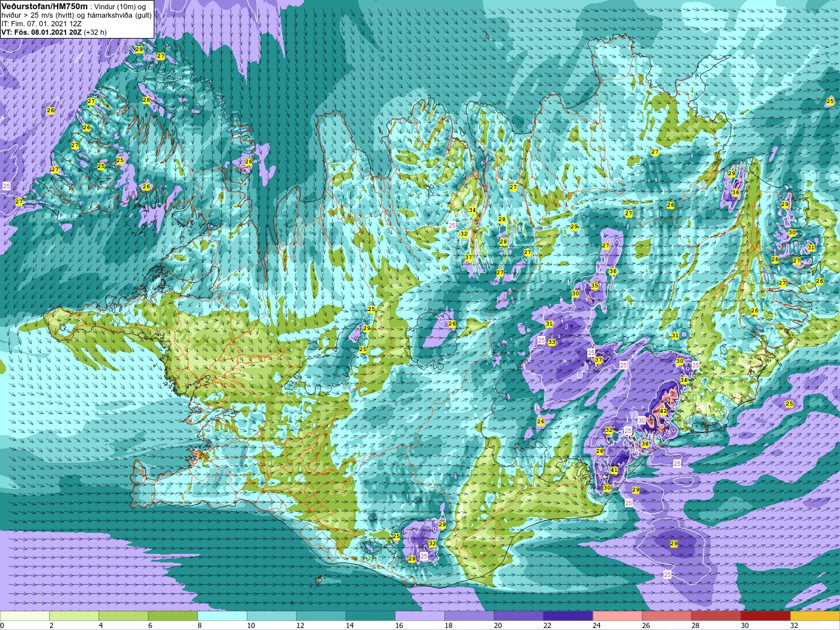
Task: Select the dark indigo 22–24 legend swatch
Action: (x=568, y=616)
